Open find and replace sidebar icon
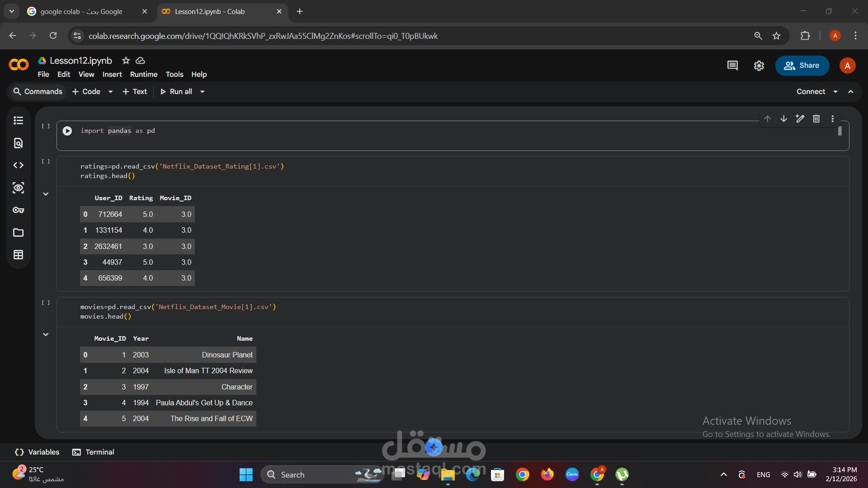 click(18, 143)
